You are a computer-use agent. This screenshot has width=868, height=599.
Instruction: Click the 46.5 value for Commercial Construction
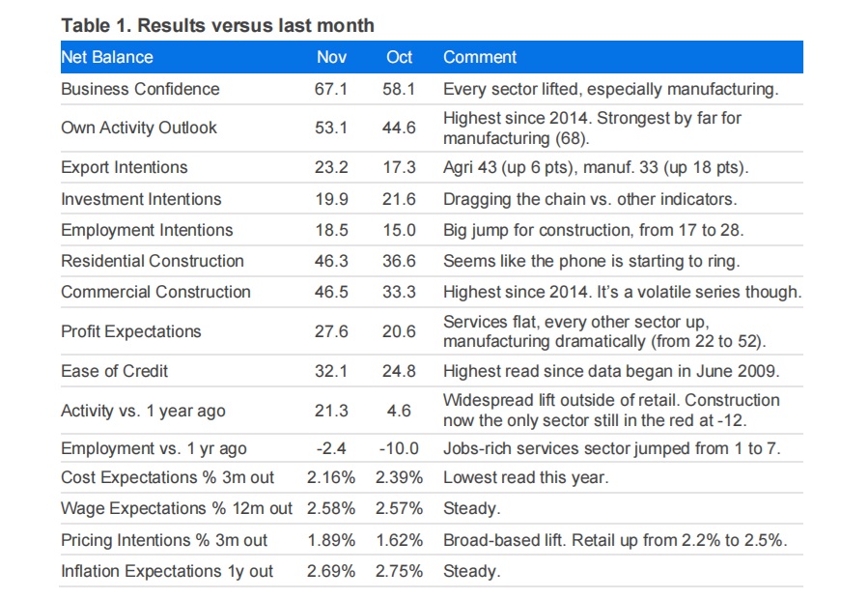point(331,292)
